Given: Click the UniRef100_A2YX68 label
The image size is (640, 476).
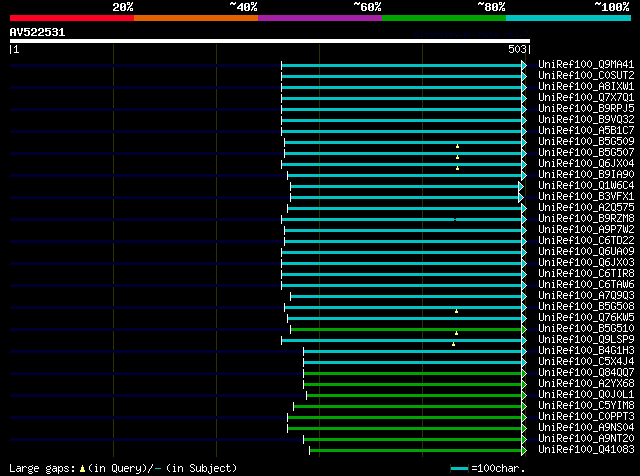Looking at the screenshot, I should 586,384.
